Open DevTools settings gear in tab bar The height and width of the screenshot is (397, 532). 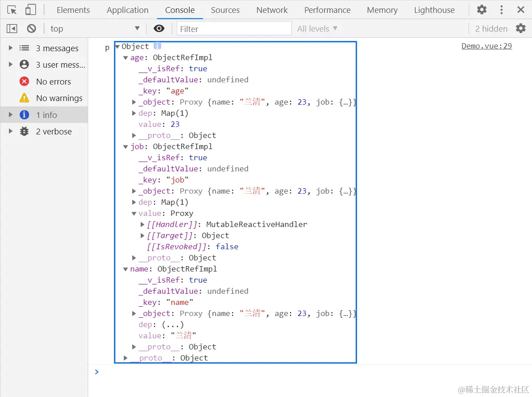pos(481,10)
